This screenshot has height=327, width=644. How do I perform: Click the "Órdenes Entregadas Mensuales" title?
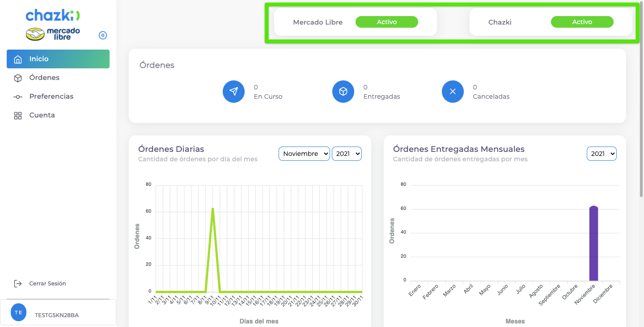tap(459, 149)
